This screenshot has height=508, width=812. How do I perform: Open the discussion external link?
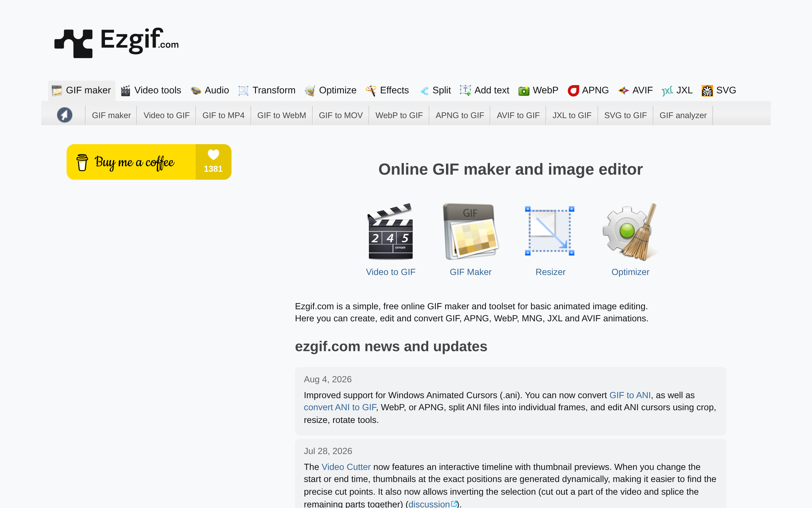433,504
